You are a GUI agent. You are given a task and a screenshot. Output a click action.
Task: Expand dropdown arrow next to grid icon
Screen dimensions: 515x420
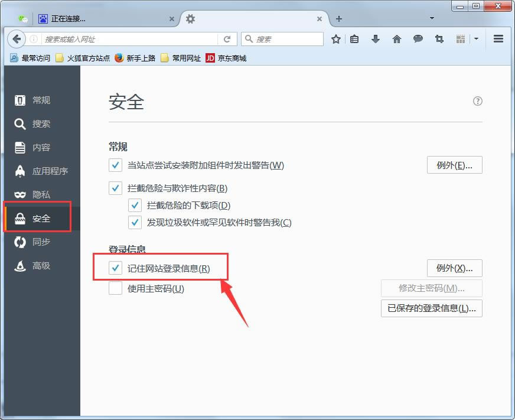476,39
